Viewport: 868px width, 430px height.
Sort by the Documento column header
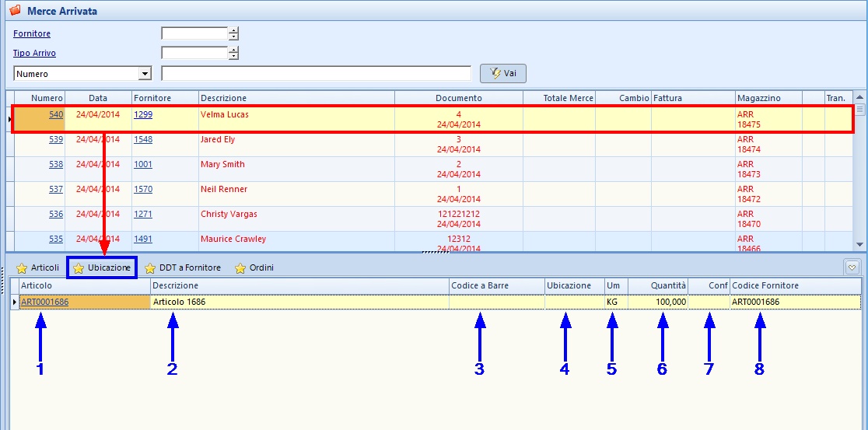(458, 98)
